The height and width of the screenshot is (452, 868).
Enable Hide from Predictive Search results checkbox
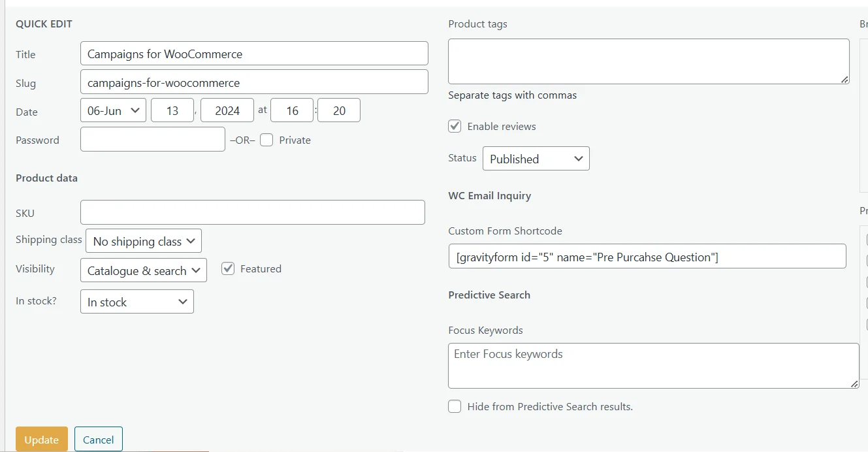coord(455,406)
